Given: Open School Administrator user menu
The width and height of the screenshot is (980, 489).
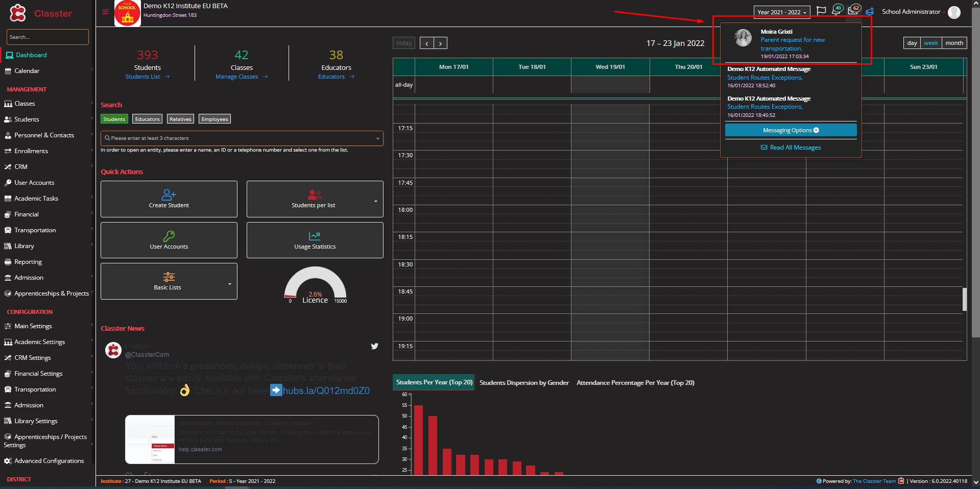Looking at the screenshot, I should 911,12.
